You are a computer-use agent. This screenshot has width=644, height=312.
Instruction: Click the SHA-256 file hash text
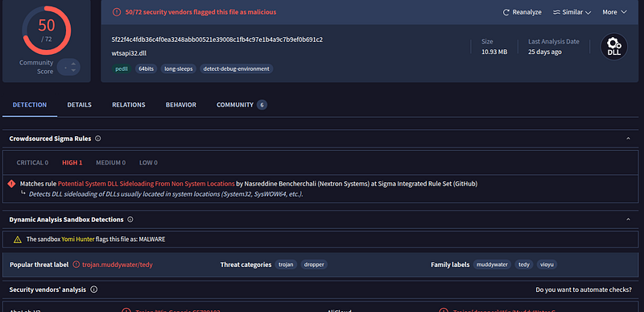[x=217, y=40]
